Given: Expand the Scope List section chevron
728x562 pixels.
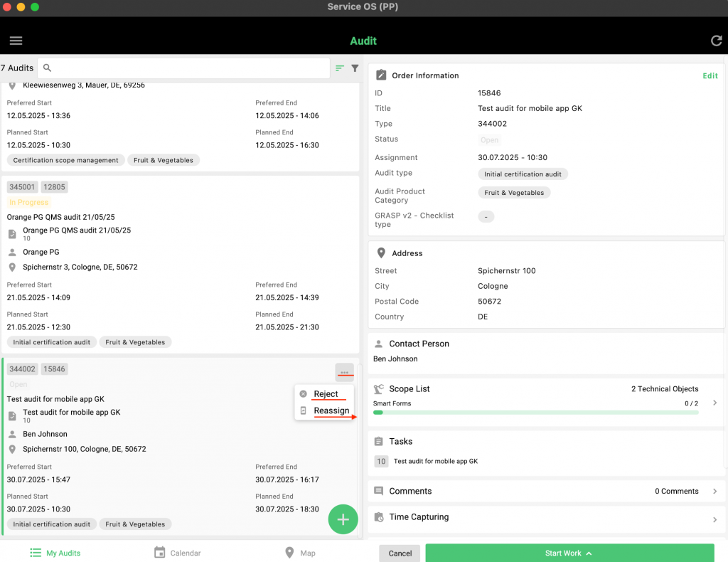Looking at the screenshot, I should (714, 403).
